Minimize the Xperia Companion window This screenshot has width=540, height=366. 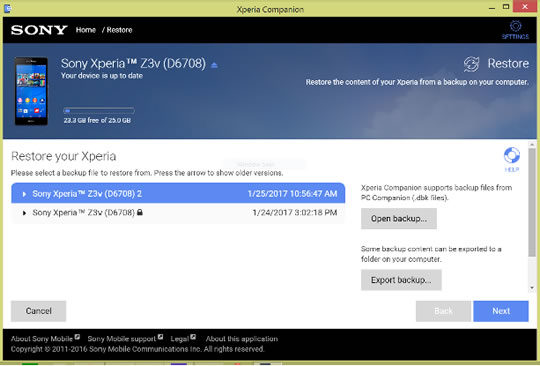click(x=492, y=7)
